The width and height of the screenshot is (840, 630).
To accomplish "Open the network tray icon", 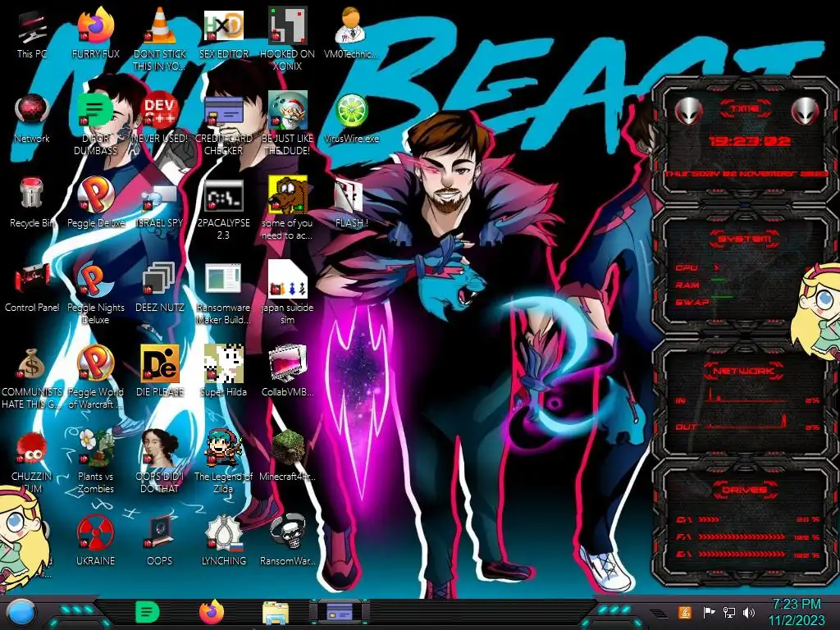I will [729, 612].
